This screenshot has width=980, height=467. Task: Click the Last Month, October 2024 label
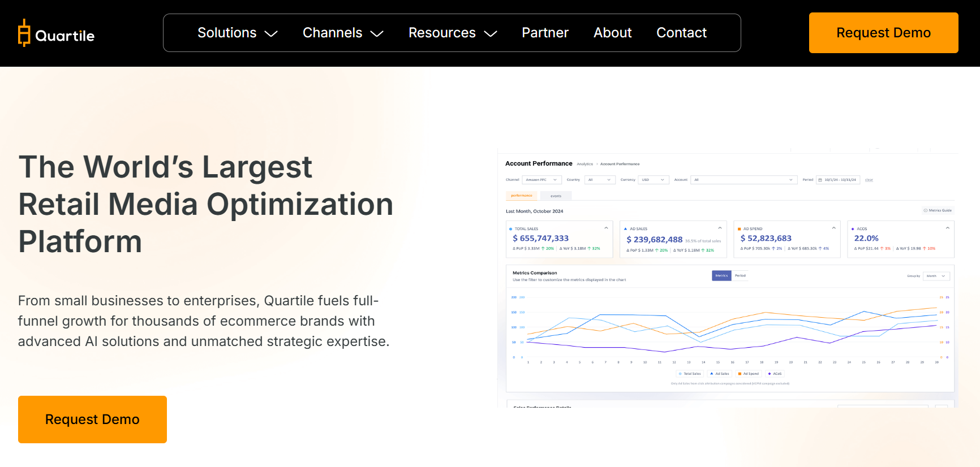tap(535, 211)
